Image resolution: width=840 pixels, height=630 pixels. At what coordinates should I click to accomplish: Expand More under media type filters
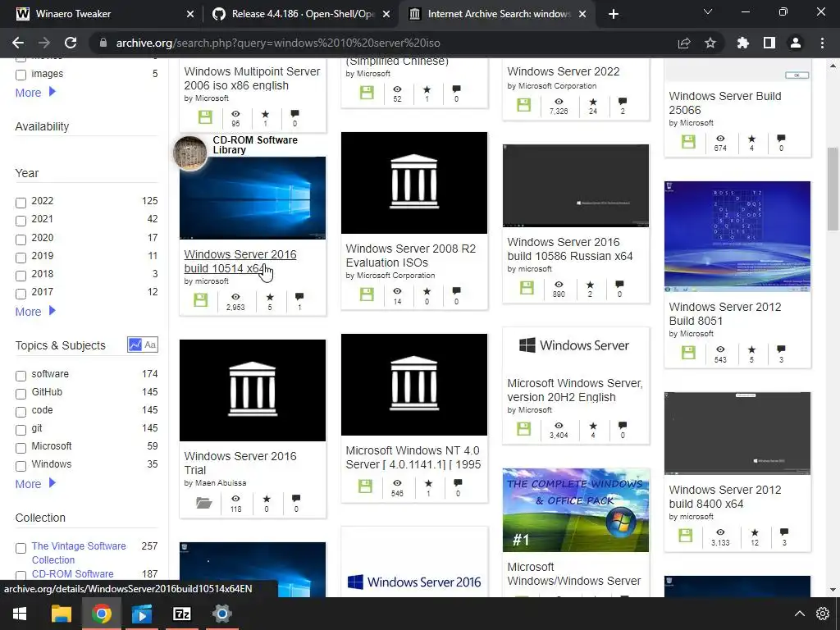click(35, 92)
